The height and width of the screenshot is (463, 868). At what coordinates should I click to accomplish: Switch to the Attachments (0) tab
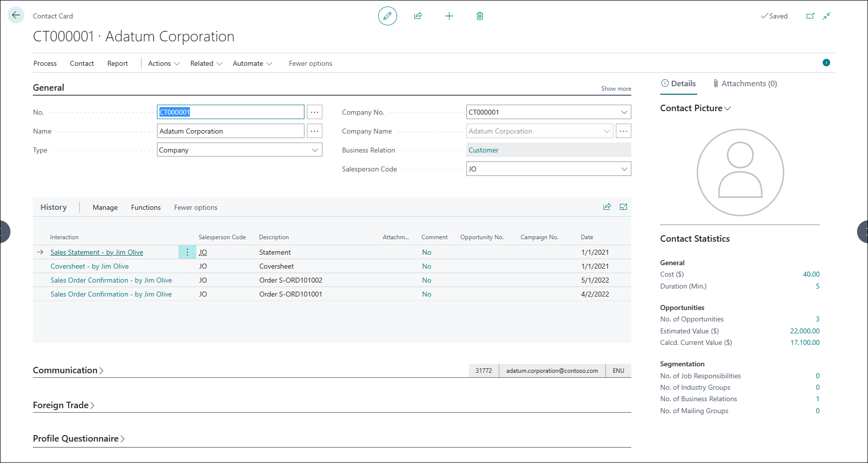point(745,84)
